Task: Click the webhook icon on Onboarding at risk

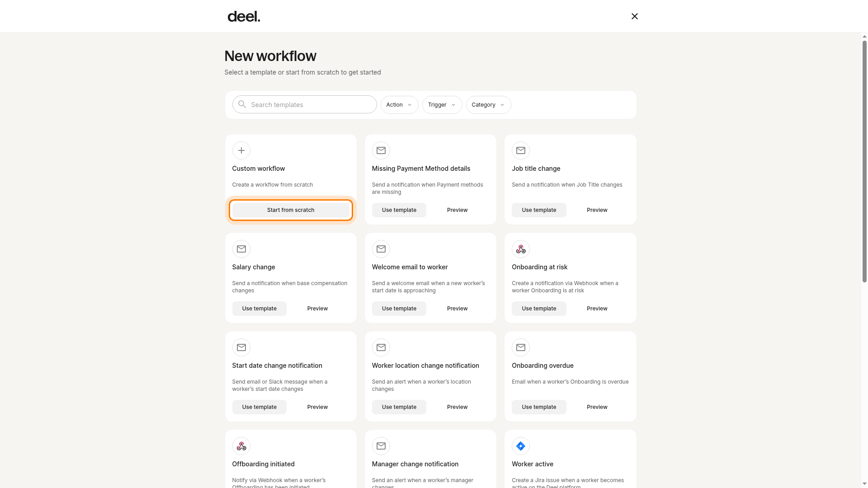Action: pos(521,249)
